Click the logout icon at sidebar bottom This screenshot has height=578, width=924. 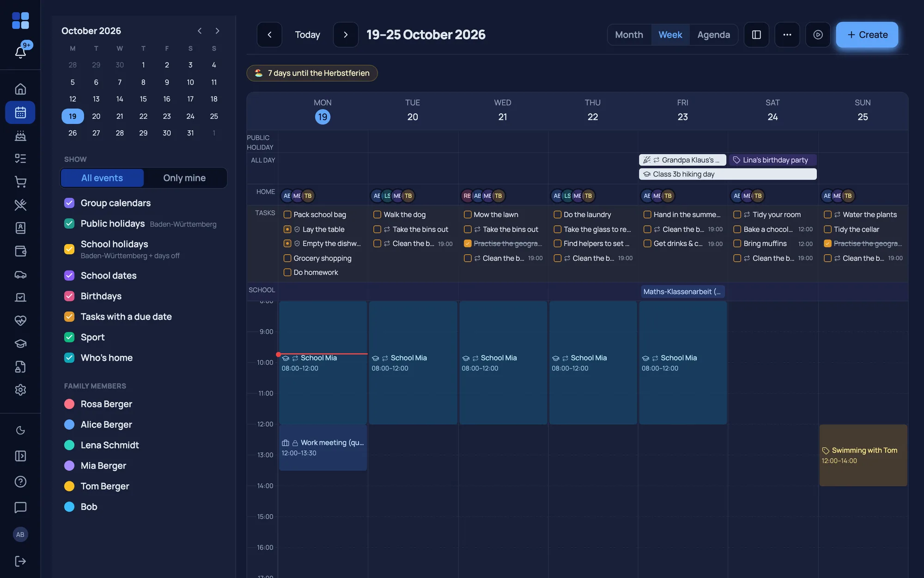point(20,561)
